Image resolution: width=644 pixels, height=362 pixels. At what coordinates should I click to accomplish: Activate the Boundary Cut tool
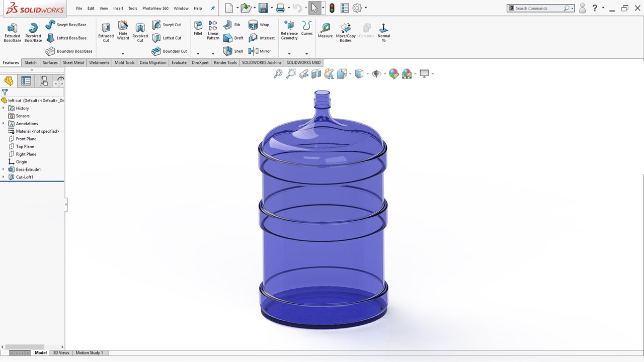pos(170,51)
